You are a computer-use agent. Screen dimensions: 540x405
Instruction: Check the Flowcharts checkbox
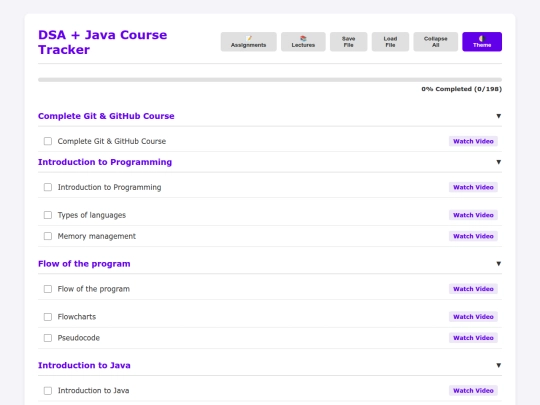point(48,317)
